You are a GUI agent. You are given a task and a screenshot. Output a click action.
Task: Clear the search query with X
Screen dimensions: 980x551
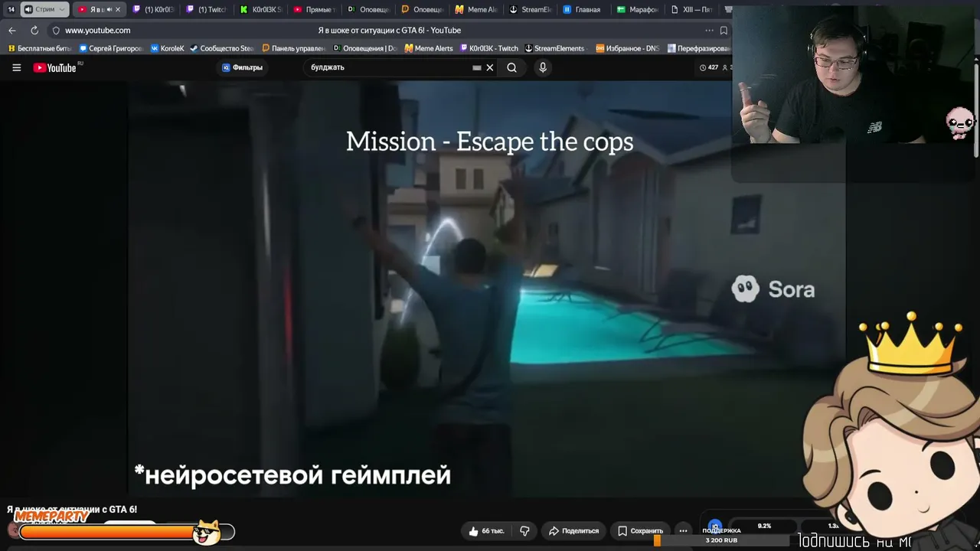click(x=490, y=67)
